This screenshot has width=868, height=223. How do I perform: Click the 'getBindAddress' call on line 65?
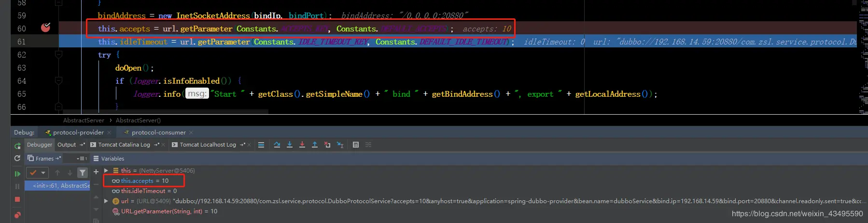point(462,94)
